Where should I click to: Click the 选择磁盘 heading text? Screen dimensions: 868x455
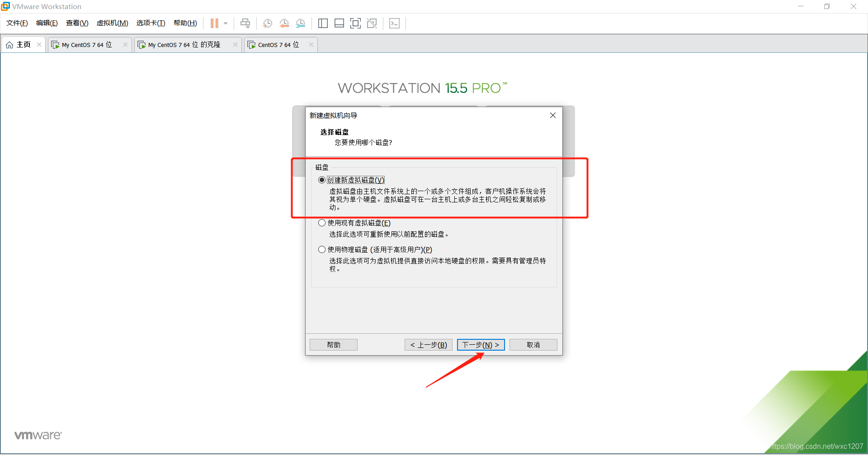(x=335, y=132)
